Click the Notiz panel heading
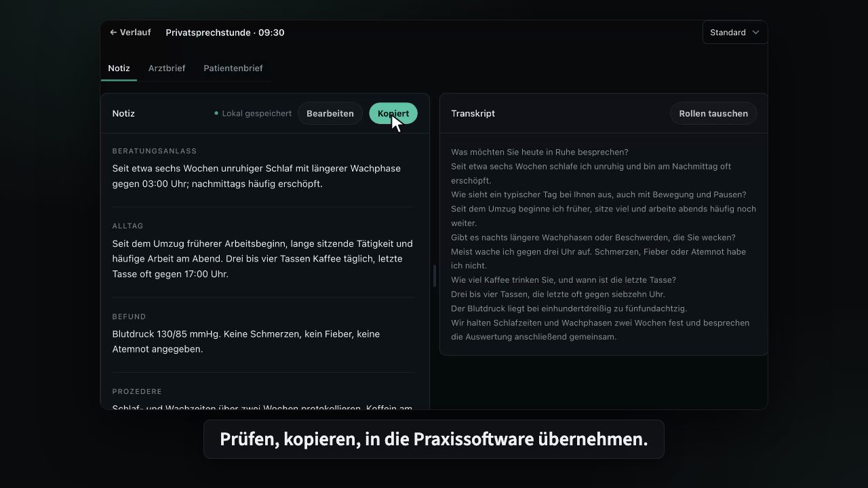 [123, 113]
